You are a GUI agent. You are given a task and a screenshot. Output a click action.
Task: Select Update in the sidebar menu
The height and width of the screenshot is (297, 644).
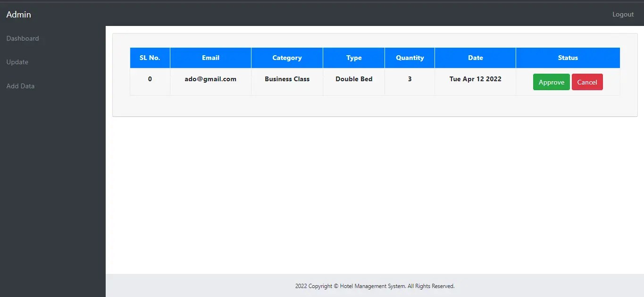point(17,62)
